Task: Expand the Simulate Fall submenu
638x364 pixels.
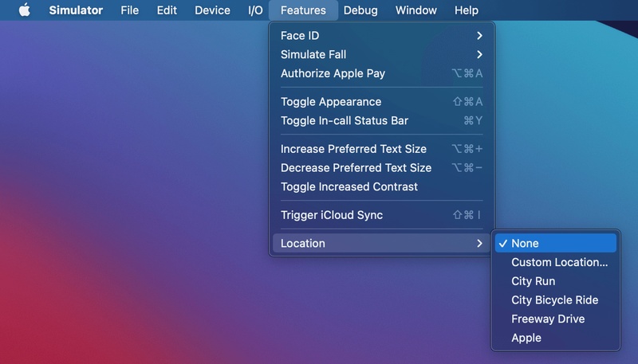Action: point(381,54)
